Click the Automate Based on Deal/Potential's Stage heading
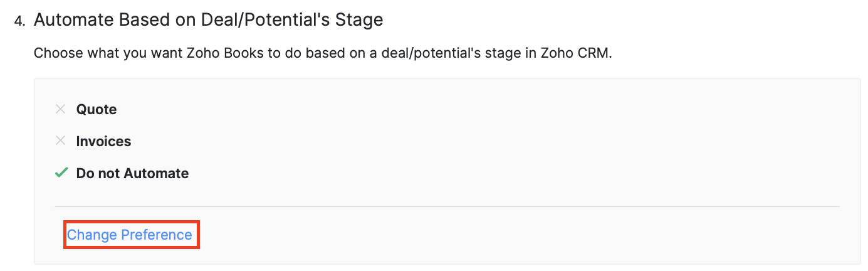 (208, 20)
